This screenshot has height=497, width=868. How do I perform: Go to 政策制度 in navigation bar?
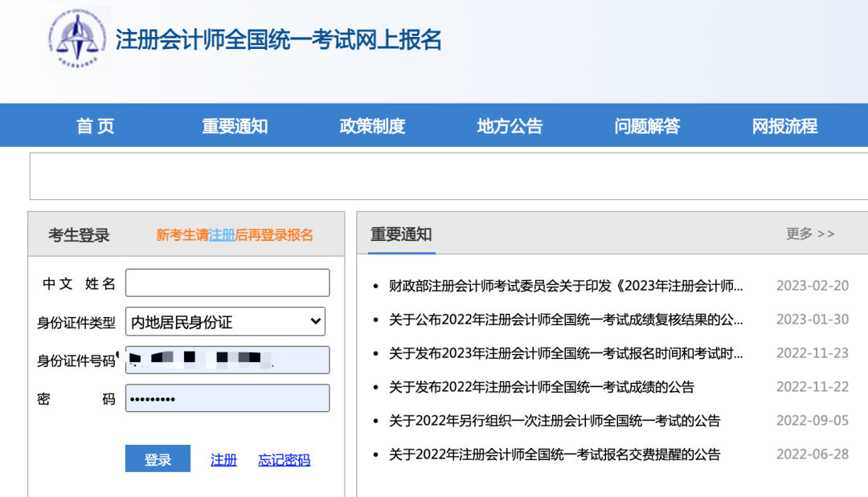click(372, 126)
